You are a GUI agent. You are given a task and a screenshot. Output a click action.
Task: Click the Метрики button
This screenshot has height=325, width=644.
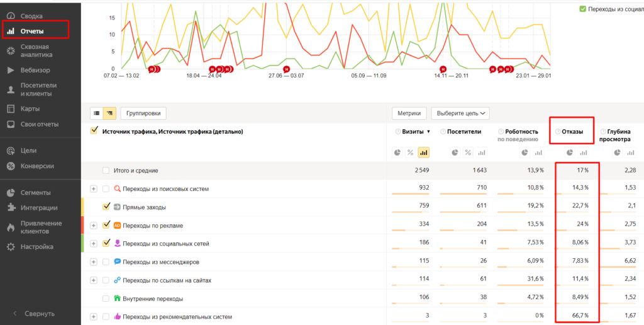409,113
